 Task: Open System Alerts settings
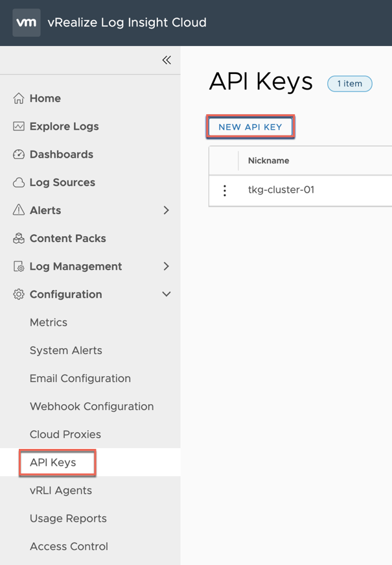pos(66,350)
